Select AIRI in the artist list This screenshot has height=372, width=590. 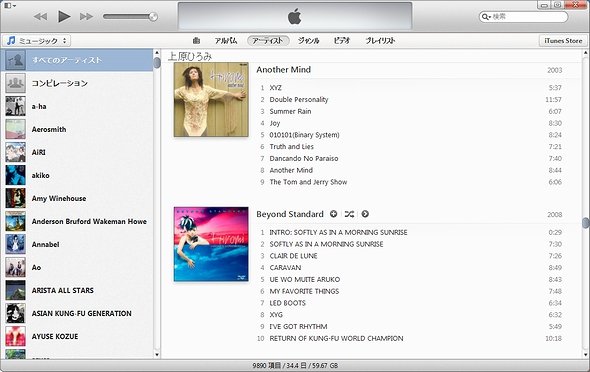click(x=77, y=152)
